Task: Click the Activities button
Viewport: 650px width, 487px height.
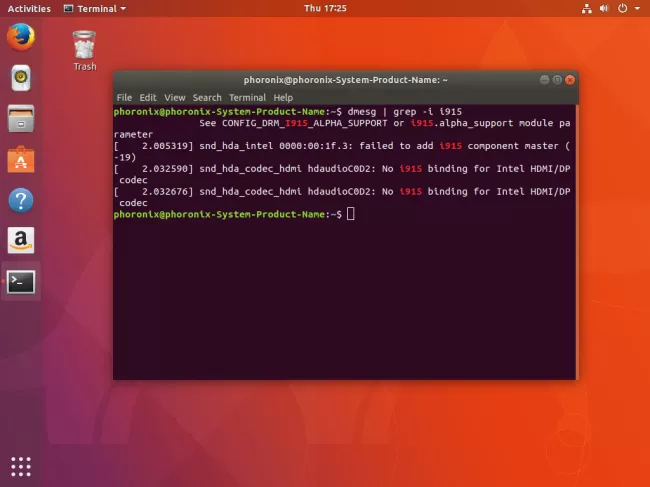Action: [x=28, y=8]
